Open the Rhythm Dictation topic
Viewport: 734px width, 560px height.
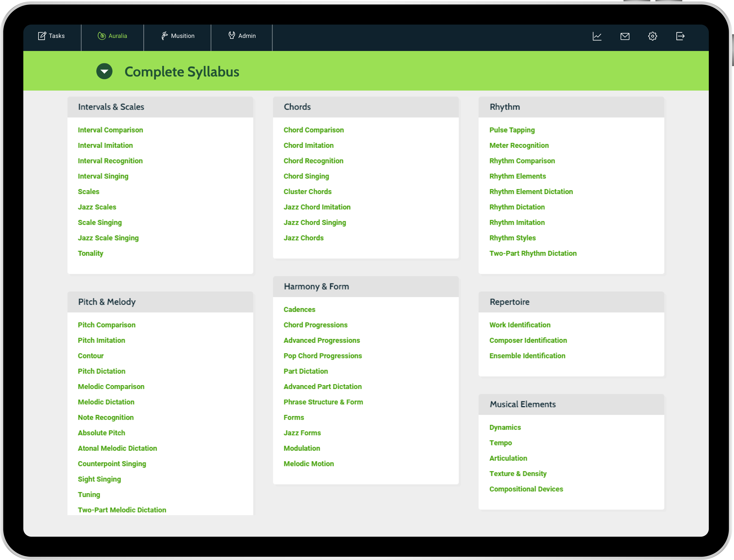(517, 207)
